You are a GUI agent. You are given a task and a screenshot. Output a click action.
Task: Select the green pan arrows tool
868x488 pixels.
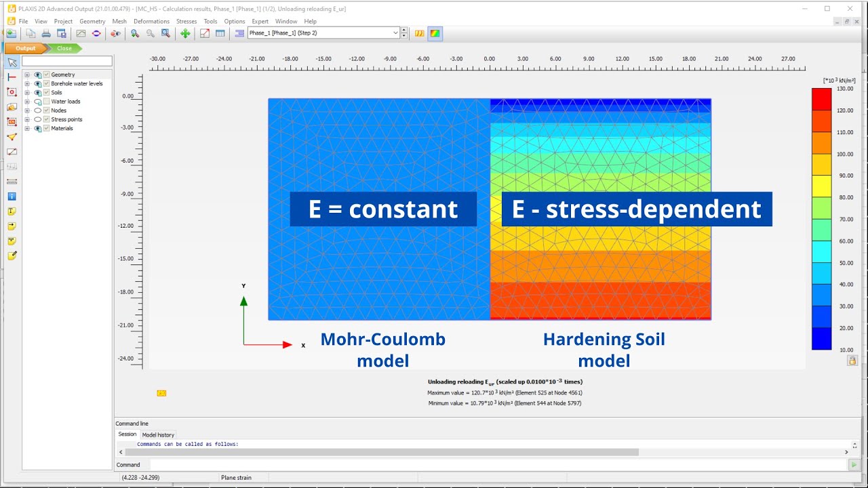[185, 33]
